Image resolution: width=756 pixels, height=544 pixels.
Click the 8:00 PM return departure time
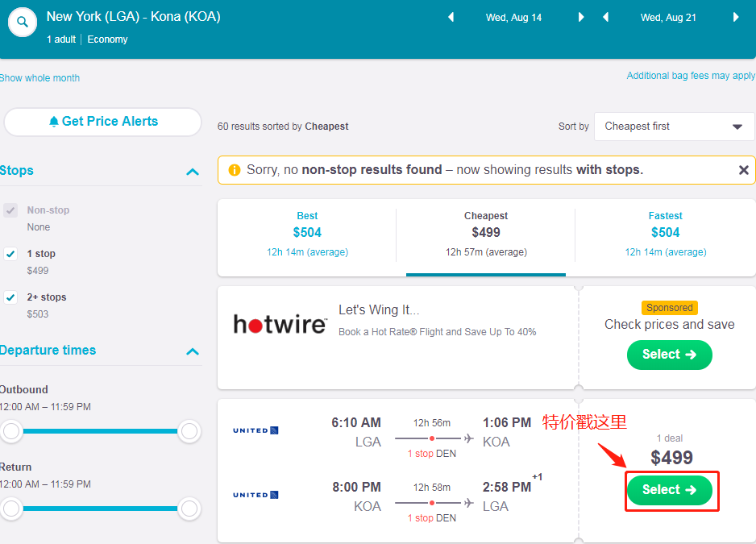pyautogui.click(x=356, y=487)
